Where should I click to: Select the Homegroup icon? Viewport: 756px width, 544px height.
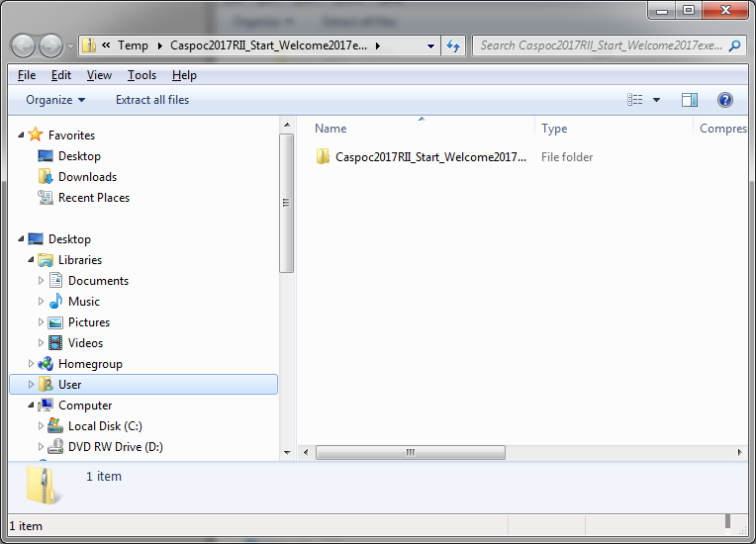click(46, 363)
